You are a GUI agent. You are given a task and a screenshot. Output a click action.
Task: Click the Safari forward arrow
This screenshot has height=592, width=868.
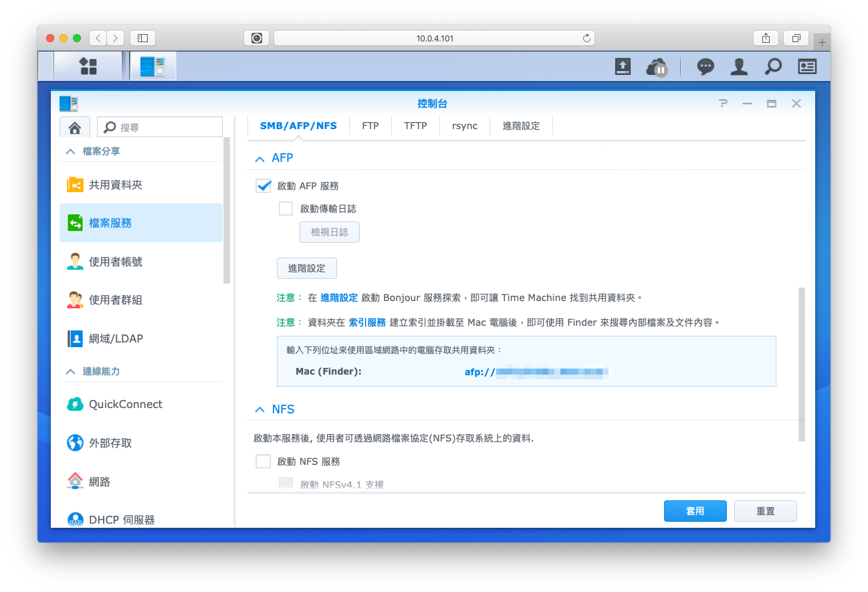point(116,38)
